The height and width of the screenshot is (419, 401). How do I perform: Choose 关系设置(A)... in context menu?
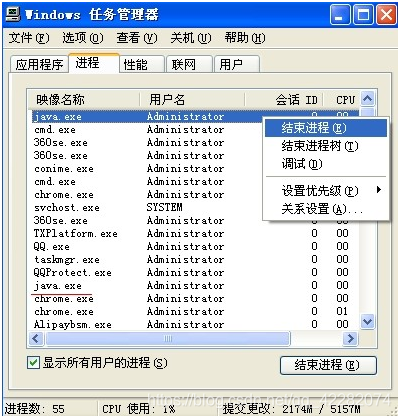(x=326, y=209)
